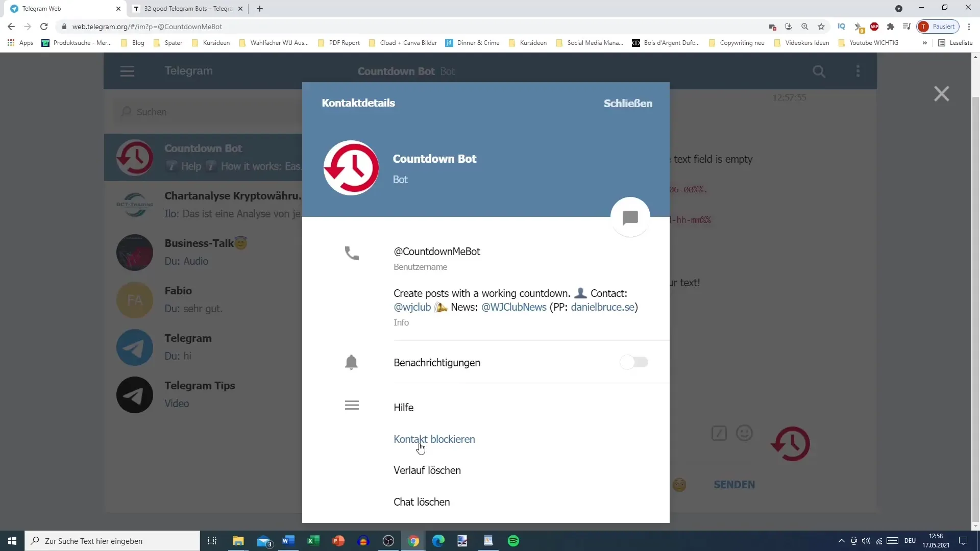Image resolution: width=980 pixels, height=551 pixels.
Task: Click the Pausiert profile button
Action: (938, 27)
